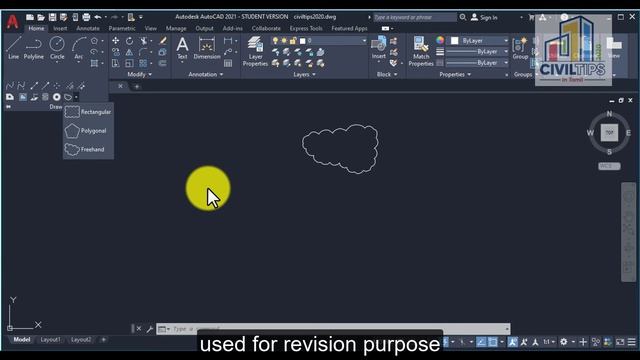The height and width of the screenshot is (360, 640).
Task: Click the Save icon in quick access toolbar
Action: [x=52, y=17]
